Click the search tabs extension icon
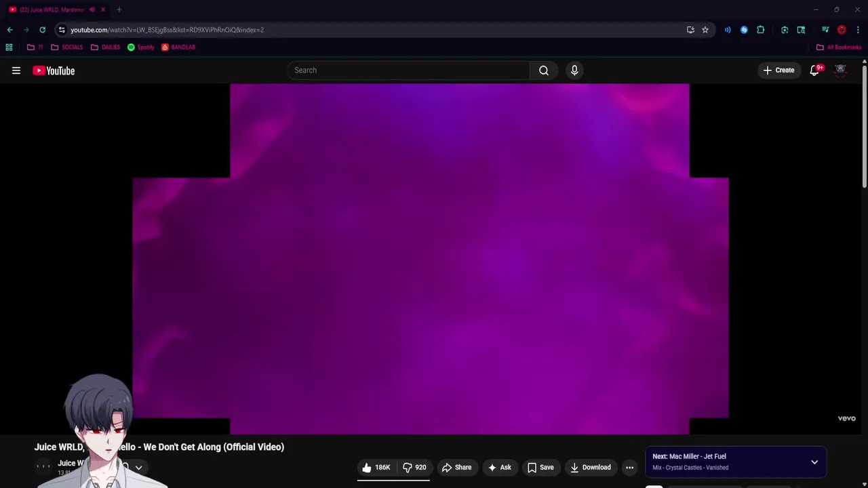Image resolution: width=868 pixels, height=488 pixels. point(801,30)
